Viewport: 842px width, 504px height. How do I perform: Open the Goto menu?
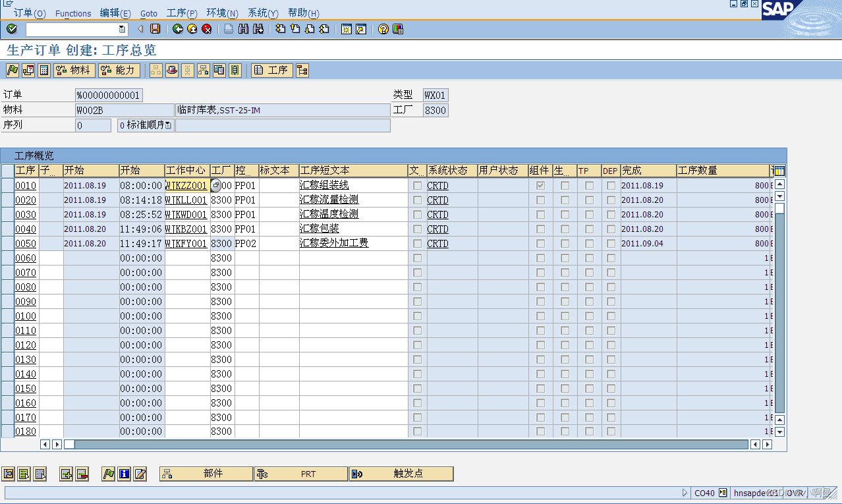click(149, 13)
